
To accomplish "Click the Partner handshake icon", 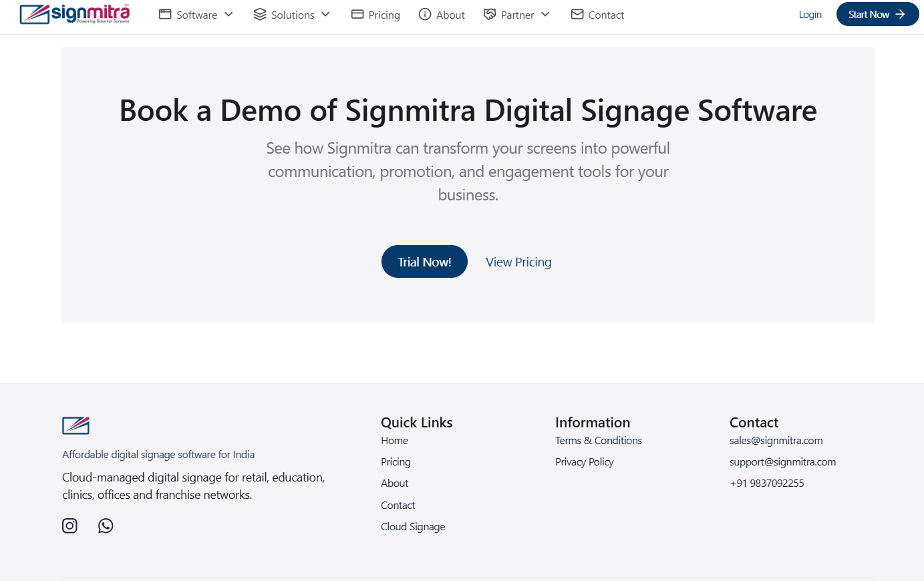I will [x=490, y=14].
